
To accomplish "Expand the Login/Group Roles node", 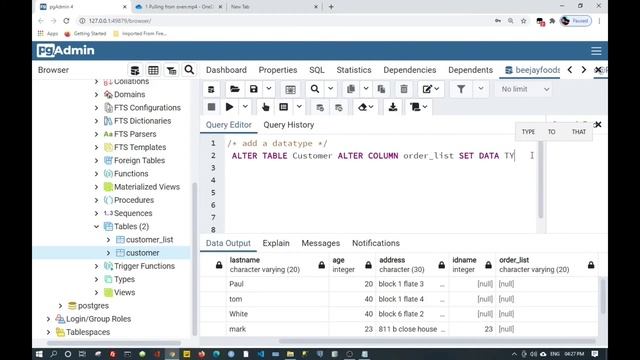I will pos(49,319).
